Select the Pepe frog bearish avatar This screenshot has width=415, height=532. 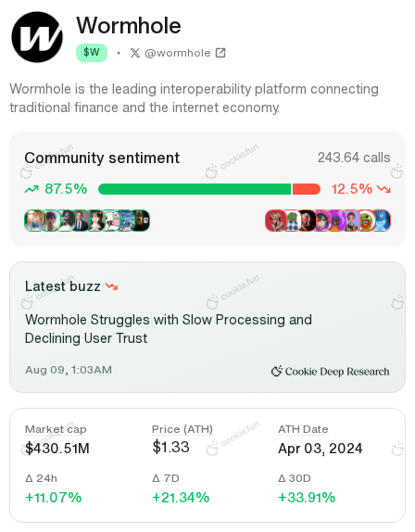pyautogui.click(x=292, y=221)
